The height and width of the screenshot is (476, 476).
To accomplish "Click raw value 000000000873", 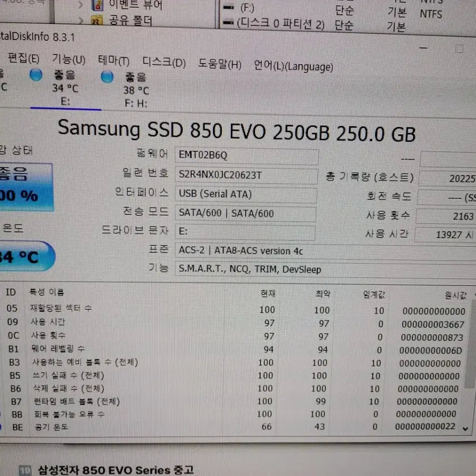I will 432,338.
